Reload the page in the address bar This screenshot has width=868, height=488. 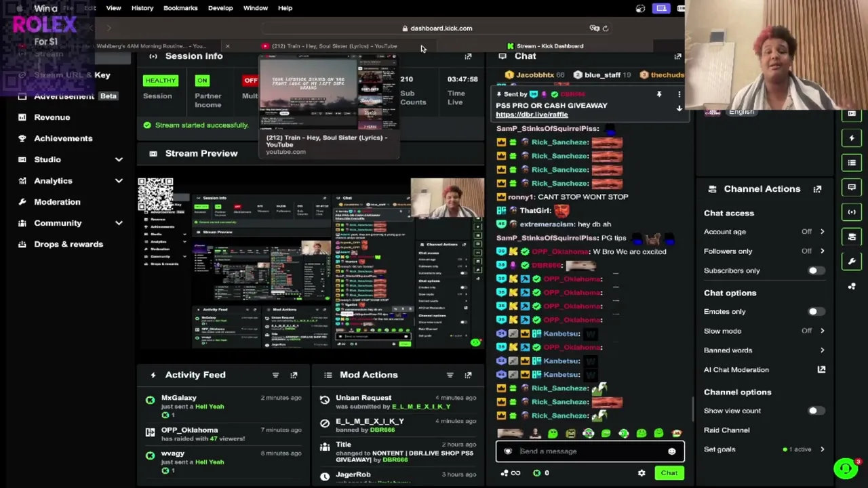[606, 28]
